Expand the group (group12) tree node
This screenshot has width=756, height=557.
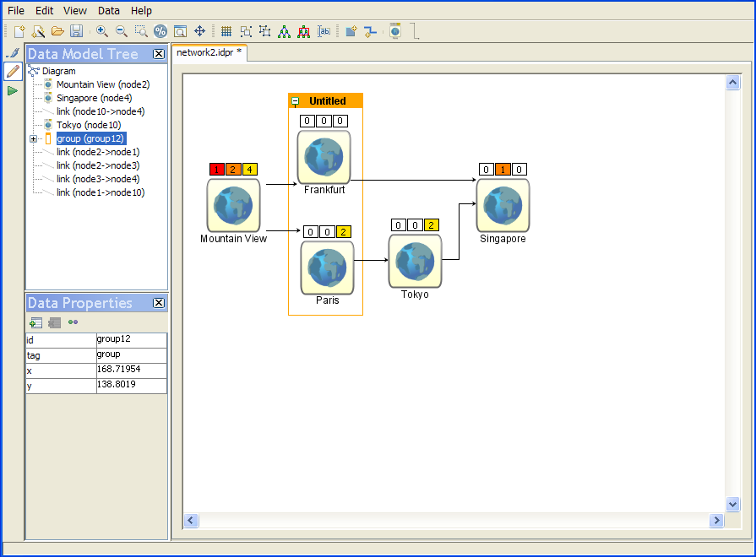tap(34, 138)
